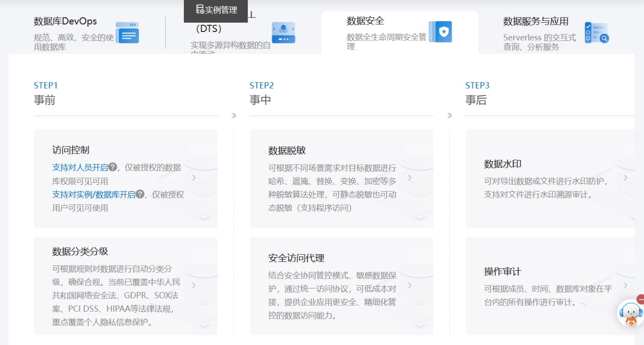Click the 数据脱敏 description text

[332, 188]
